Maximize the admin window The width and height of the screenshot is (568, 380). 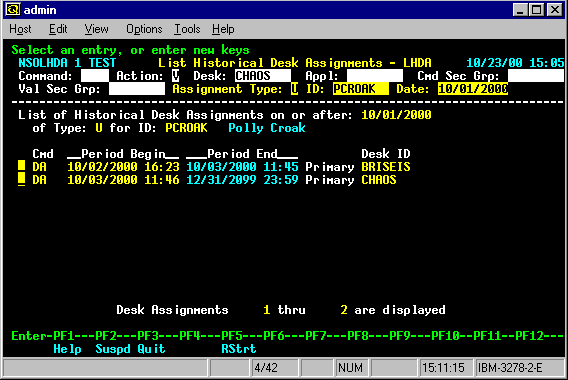[x=536, y=10]
